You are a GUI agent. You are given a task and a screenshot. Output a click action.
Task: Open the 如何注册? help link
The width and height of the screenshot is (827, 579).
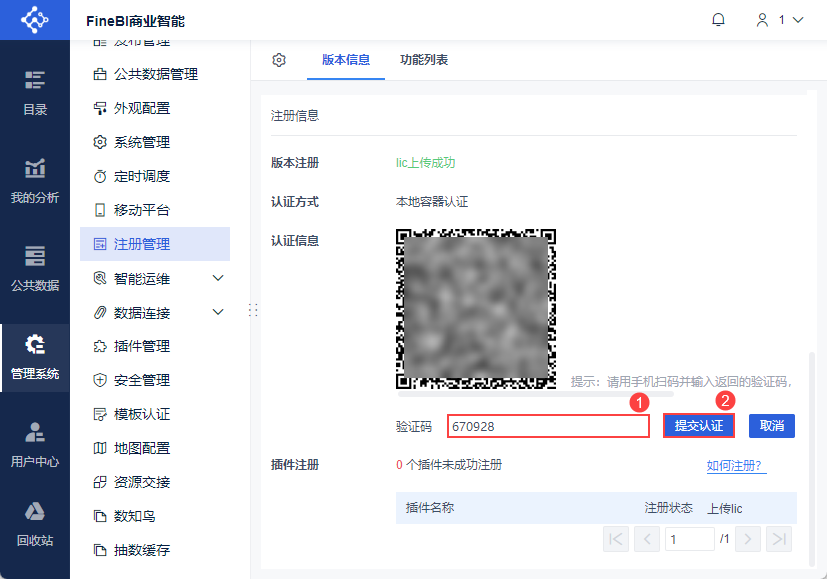734,466
